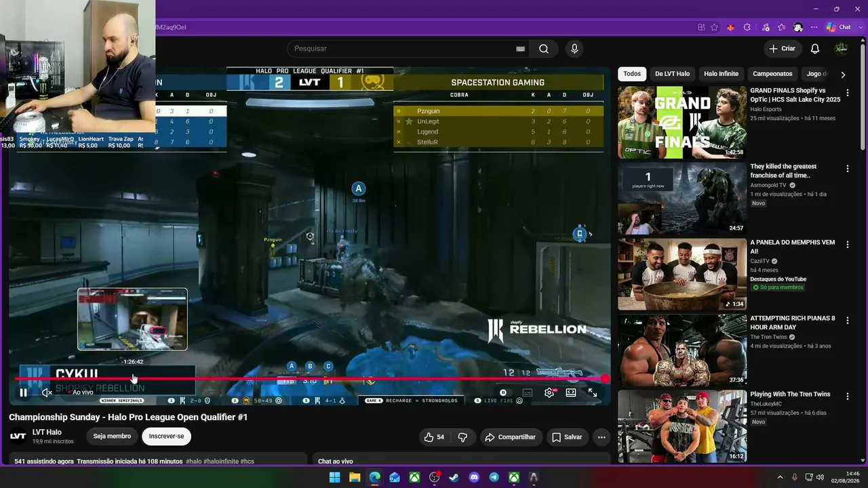Open the system tray volume icon
Image resolution: width=868 pixels, height=488 pixels.
(819, 477)
